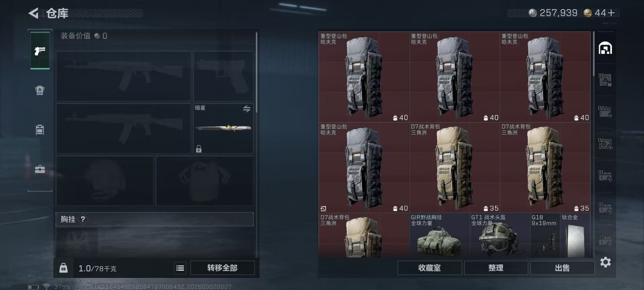Screen dimensions: 644x290
Task: Click the 转移全部 button
Action: pos(222,268)
